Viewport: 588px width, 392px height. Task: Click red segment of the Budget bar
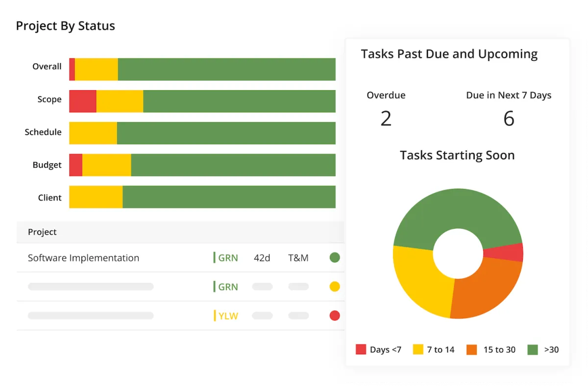75,165
